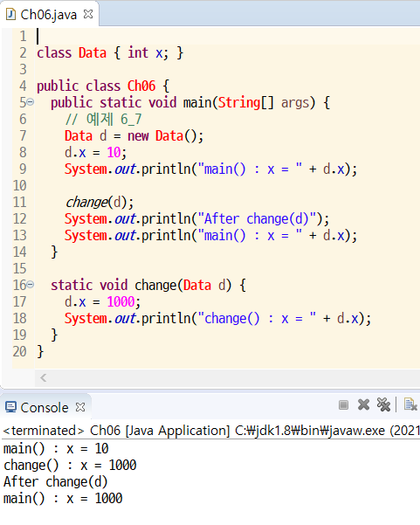
Task: Click console output 'main() : x = 1000'
Action: [63, 499]
